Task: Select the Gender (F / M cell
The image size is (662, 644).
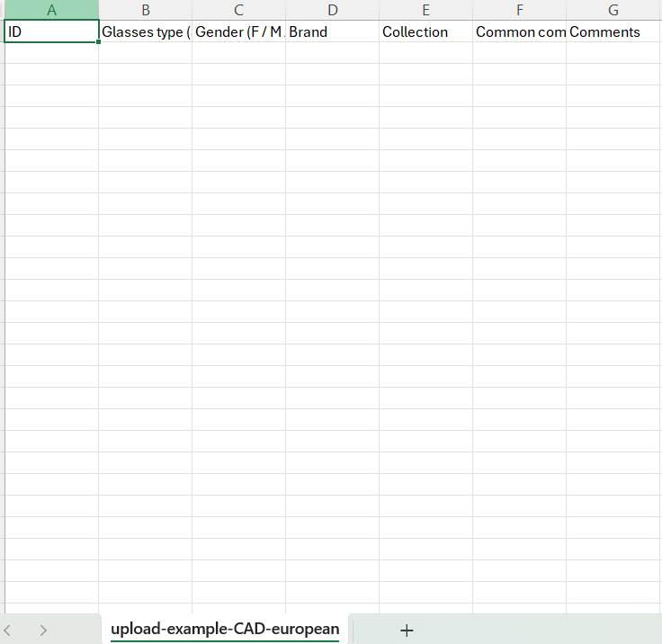Action: click(238, 31)
